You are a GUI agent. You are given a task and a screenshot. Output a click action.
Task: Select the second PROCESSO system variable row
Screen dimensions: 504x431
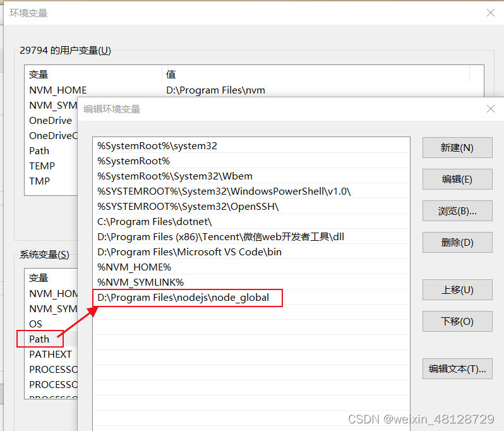click(53, 384)
